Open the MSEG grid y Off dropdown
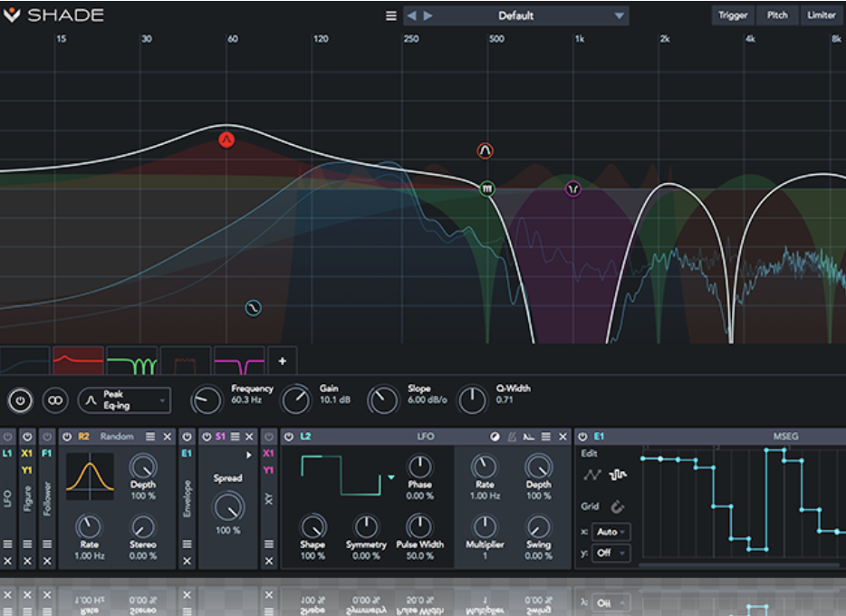The image size is (846, 616). pyautogui.click(x=610, y=553)
